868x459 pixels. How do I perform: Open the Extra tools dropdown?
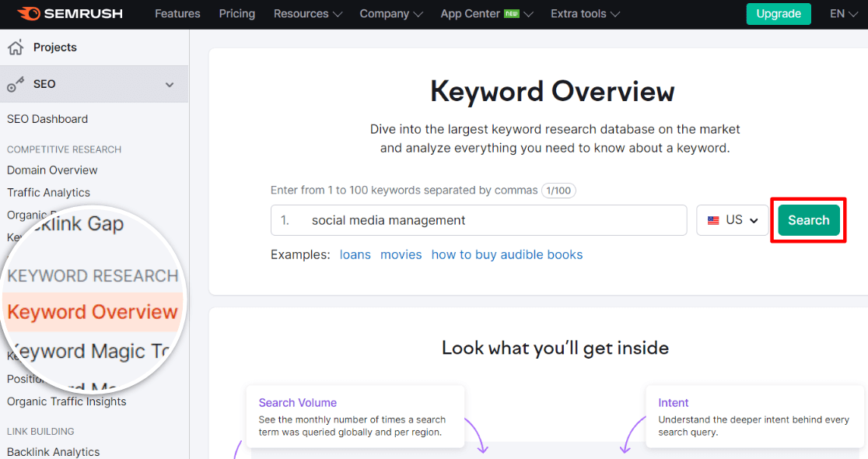click(x=584, y=13)
